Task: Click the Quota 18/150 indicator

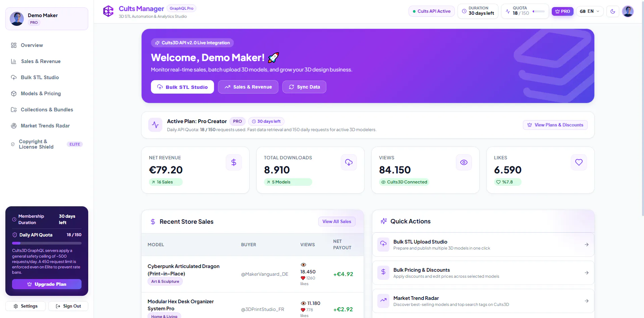Action: (x=525, y=11)
